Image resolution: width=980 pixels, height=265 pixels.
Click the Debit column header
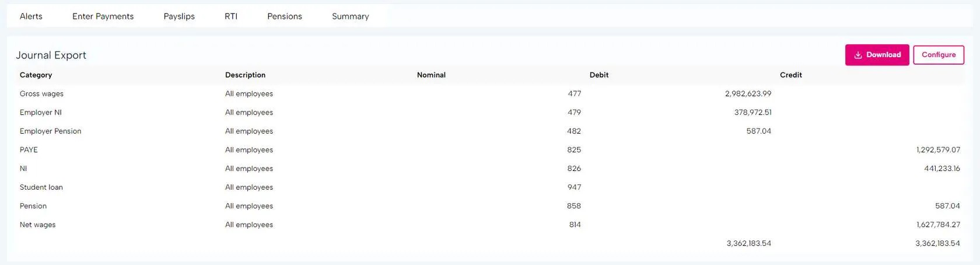(598, 75)
